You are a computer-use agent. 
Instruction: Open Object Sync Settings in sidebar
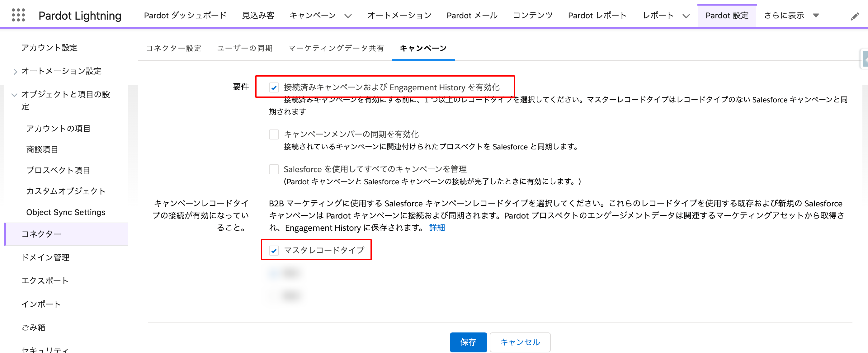pos(66,212)
